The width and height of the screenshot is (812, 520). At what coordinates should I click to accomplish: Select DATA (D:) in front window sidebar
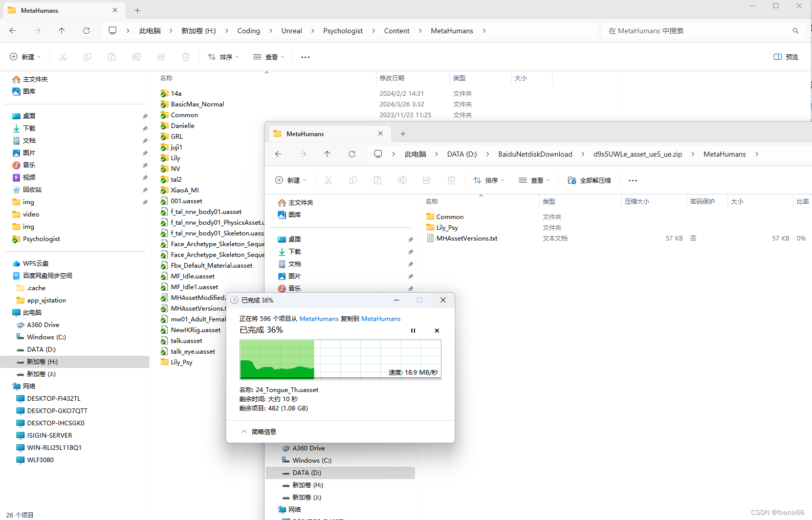[x=340, y=473]
